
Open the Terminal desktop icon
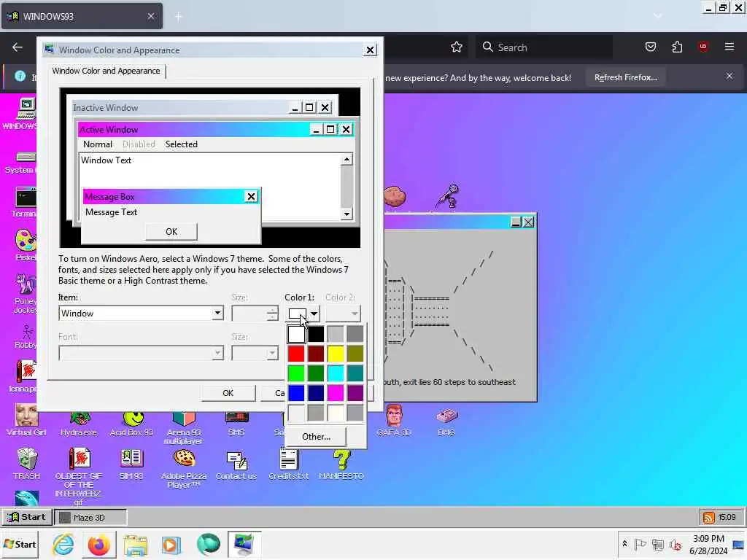(x=26, y=202)
